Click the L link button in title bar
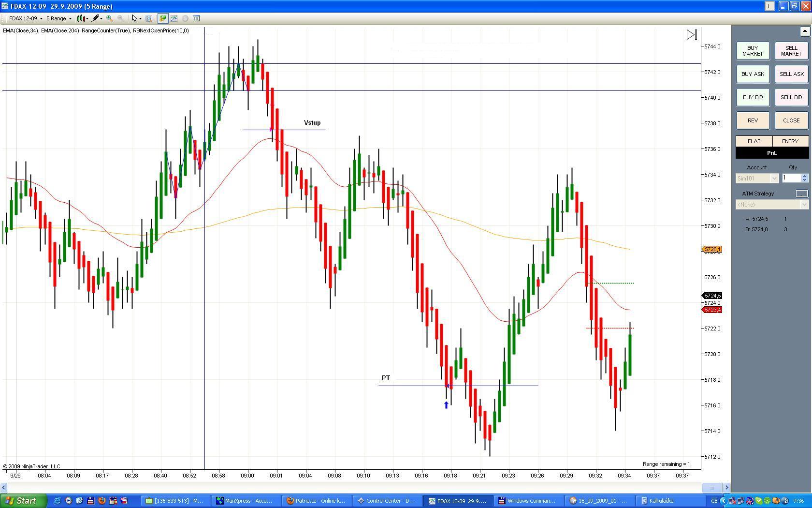The image size is (812, 508). [x=769, y=6]
